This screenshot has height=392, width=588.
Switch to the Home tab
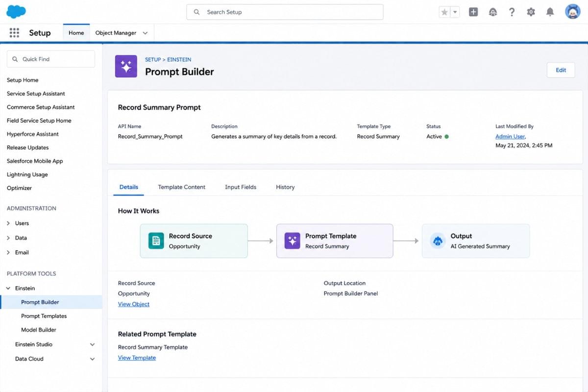pos(76,33)
